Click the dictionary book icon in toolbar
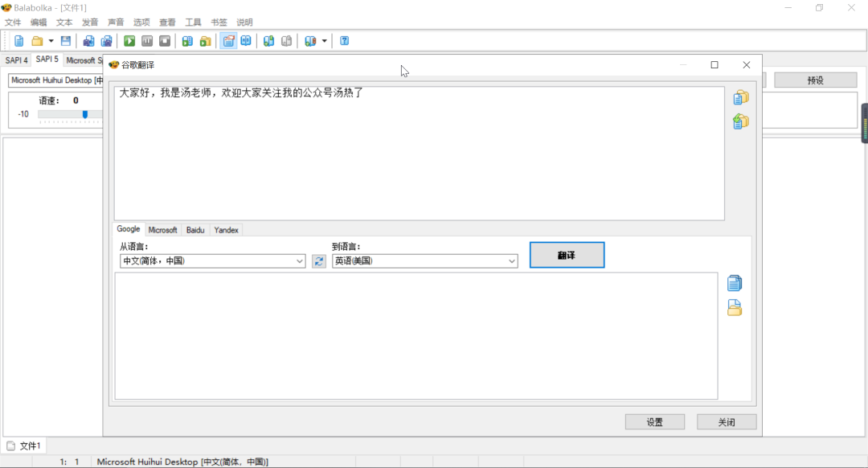The width and height of the screenshot is (868, 468). tap(246, 41)
